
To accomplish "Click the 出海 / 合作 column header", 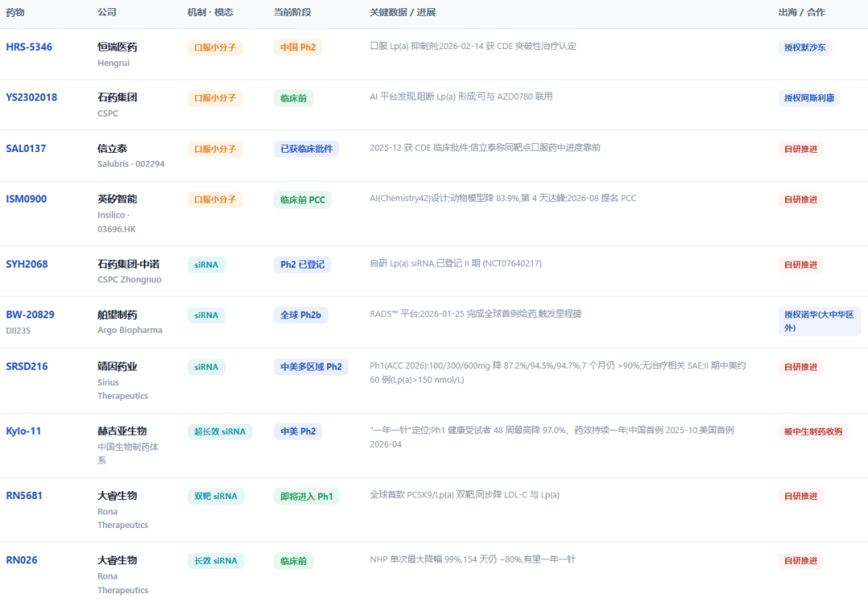I will point(801,12).
